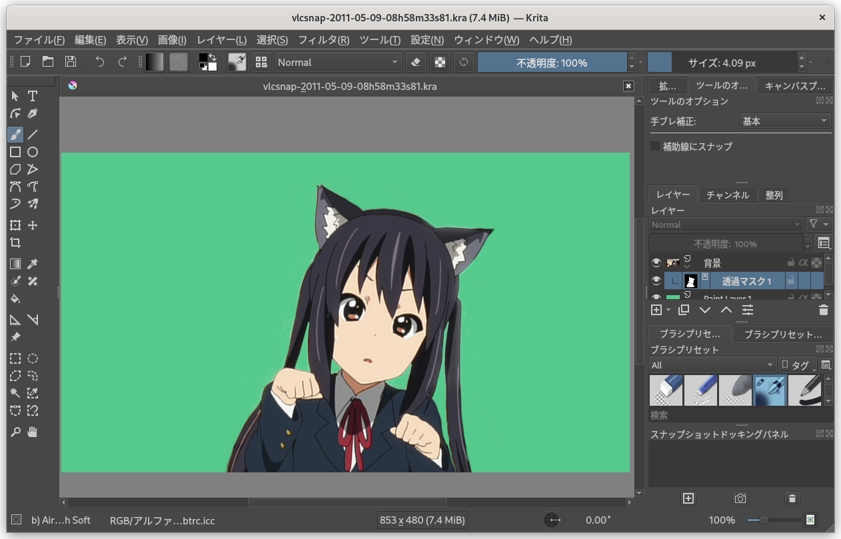Open the layer filter funnel dropdown

click(x=818, y=224)
